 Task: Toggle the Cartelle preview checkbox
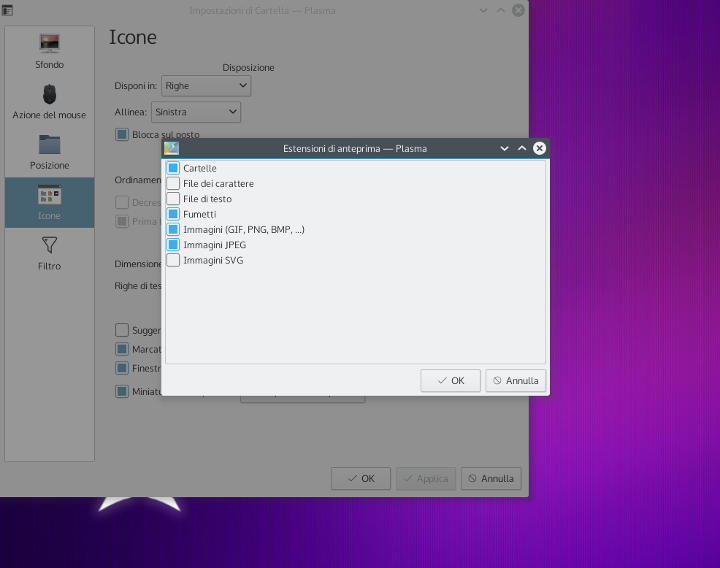(x=173, y=168)
